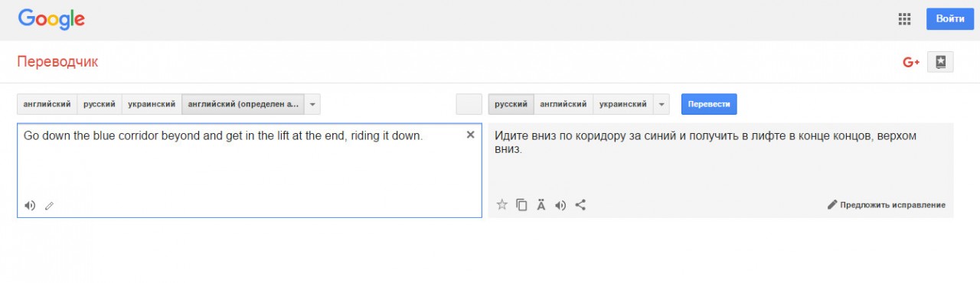Open the phrasebook star-book icon
The width and height of the screenshot is (980, 283).
[x=940, y=62]
